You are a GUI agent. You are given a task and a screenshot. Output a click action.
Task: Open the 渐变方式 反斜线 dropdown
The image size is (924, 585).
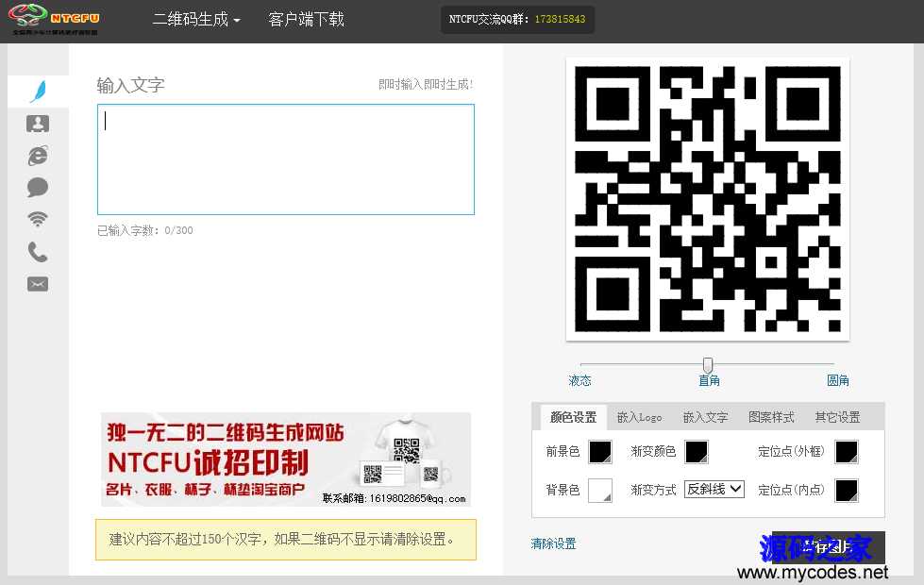tap(714, 489)
